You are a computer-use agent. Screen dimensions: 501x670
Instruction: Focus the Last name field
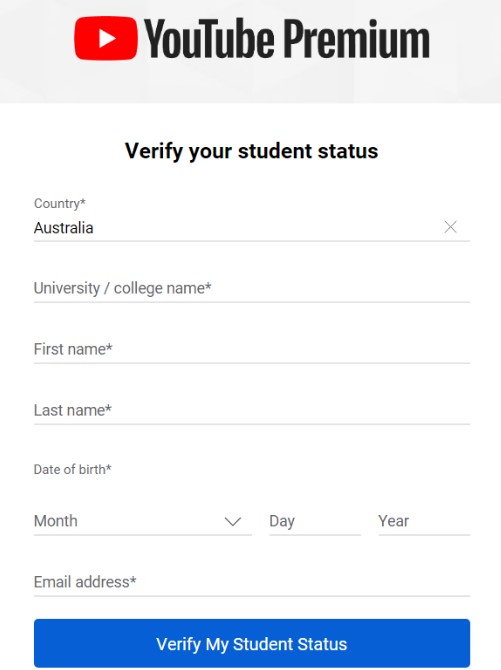[252, 411]
